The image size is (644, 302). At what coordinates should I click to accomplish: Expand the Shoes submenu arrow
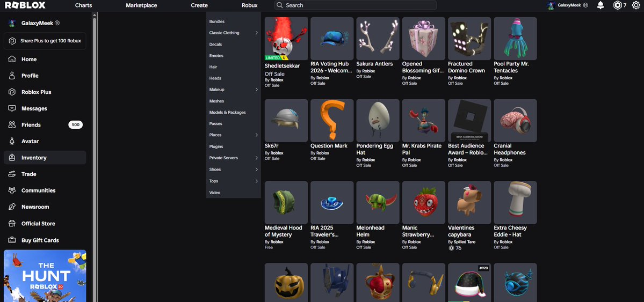(x=256, y=170)
